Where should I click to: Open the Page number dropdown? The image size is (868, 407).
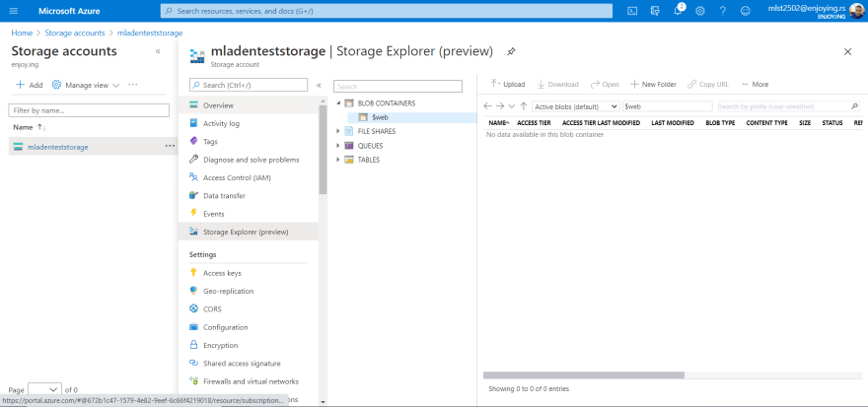point(44,389)
